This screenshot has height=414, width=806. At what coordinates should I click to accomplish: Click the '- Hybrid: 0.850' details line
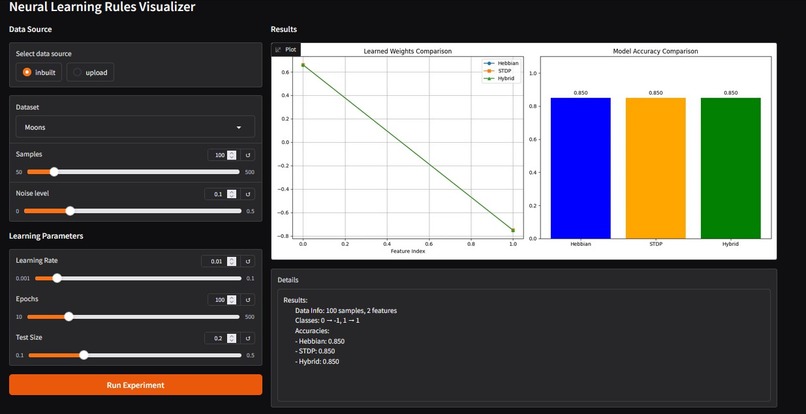(x=317, y=362)
